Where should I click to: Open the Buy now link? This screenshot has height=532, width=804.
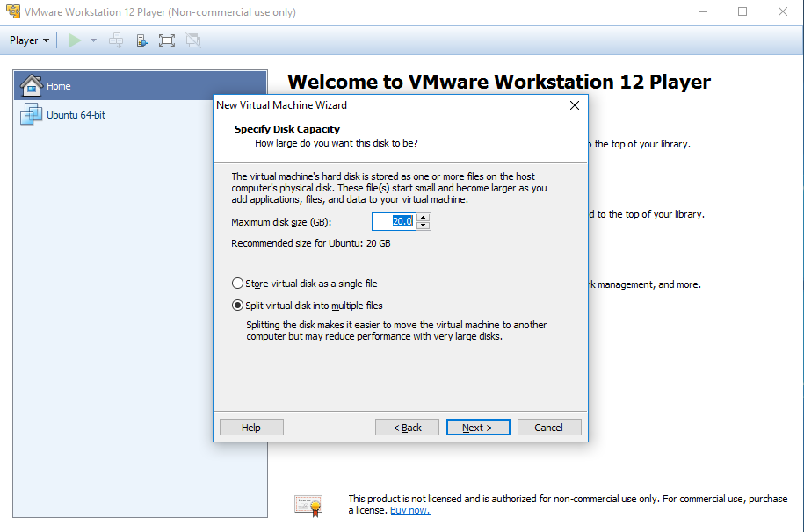[410, 510]
